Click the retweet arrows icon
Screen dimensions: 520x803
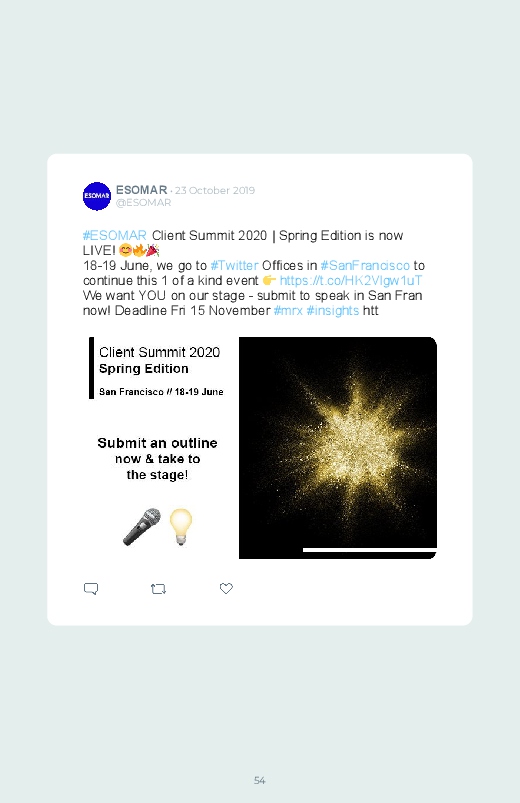pyautogui.click(x=158, y=589)
